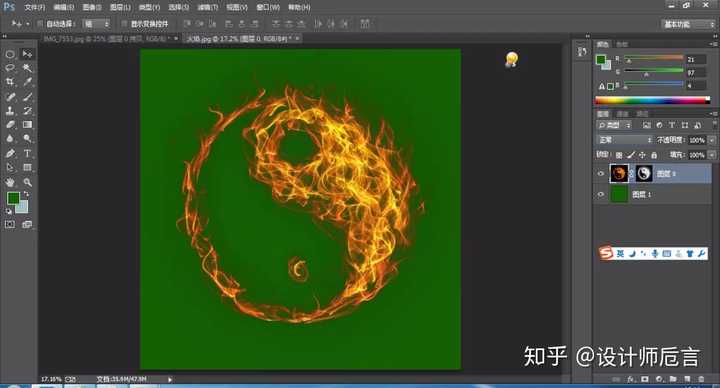Screen dimensions: 720x388
Task: Enable the 自动选择 checkbox
Action: tap(40, 23)
